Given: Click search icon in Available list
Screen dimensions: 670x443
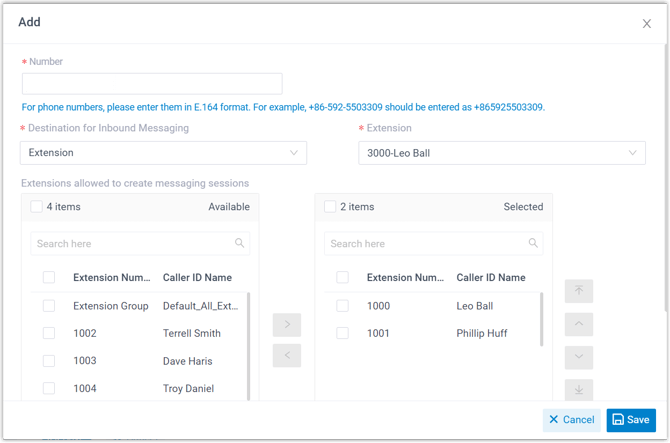Looking at the screenshot, I should tap(240, 243).
